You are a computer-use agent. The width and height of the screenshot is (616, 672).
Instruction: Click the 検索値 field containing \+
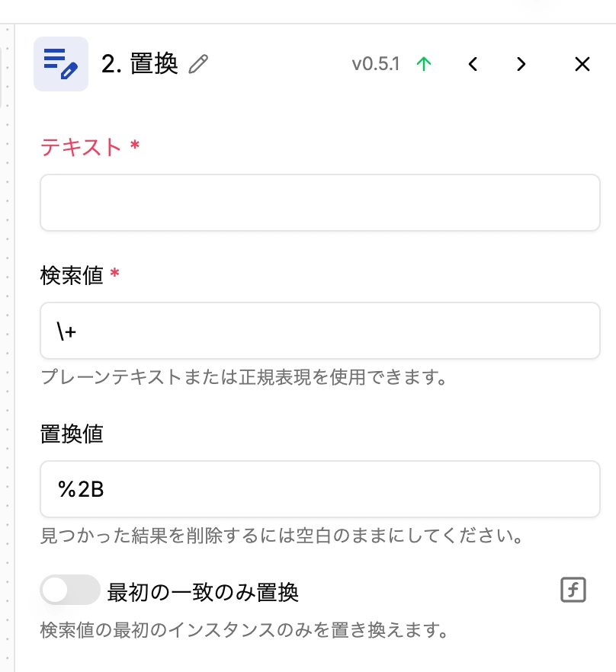pyautogui.click(x=320, y=331)
